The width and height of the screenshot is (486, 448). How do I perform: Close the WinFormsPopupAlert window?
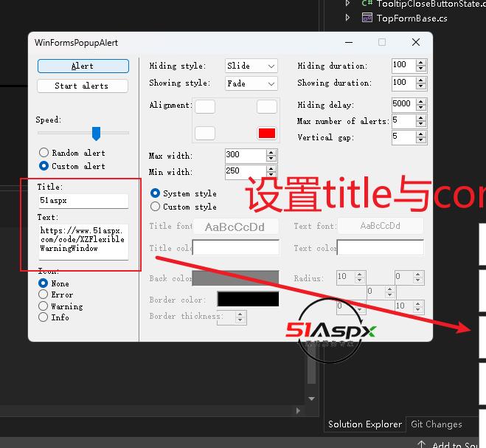tap(416, 42)
